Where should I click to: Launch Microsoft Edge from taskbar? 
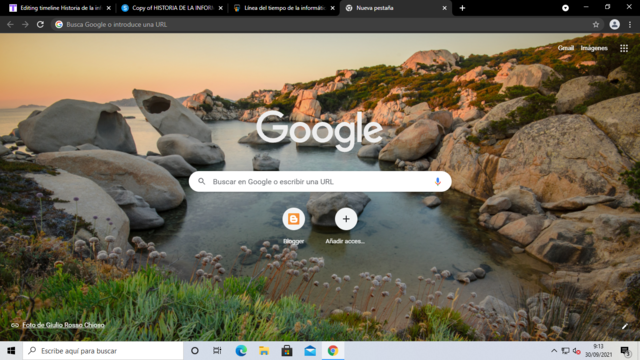241,351
